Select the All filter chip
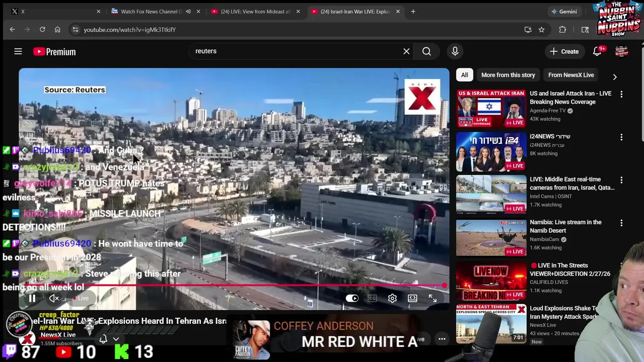This screenshot has height=362, width=644. [464, 75]
